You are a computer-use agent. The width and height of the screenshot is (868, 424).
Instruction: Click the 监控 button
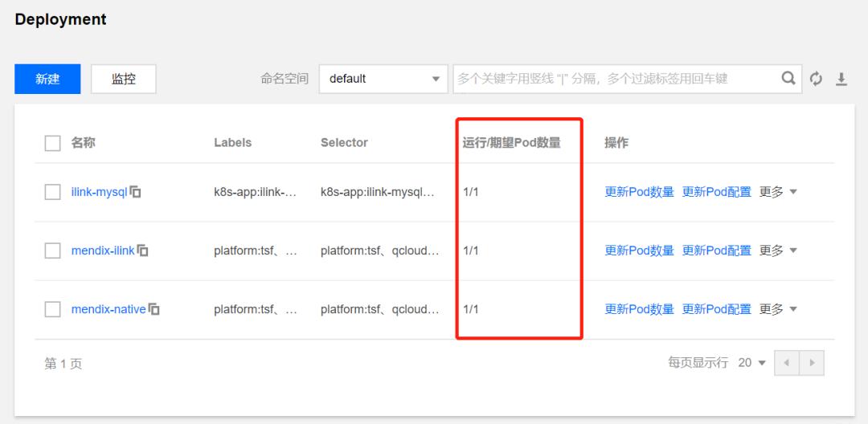(124, 79)
